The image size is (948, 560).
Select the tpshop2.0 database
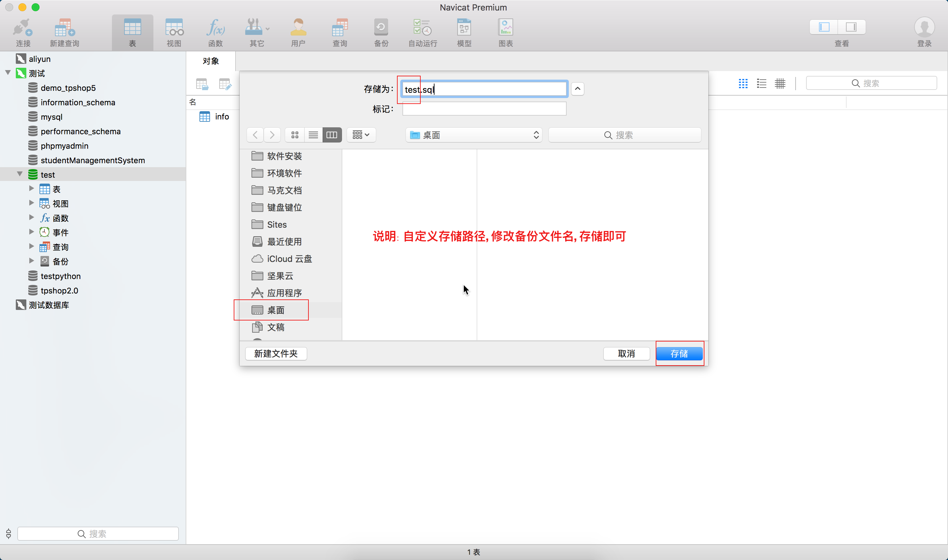(x=59, y=291)
